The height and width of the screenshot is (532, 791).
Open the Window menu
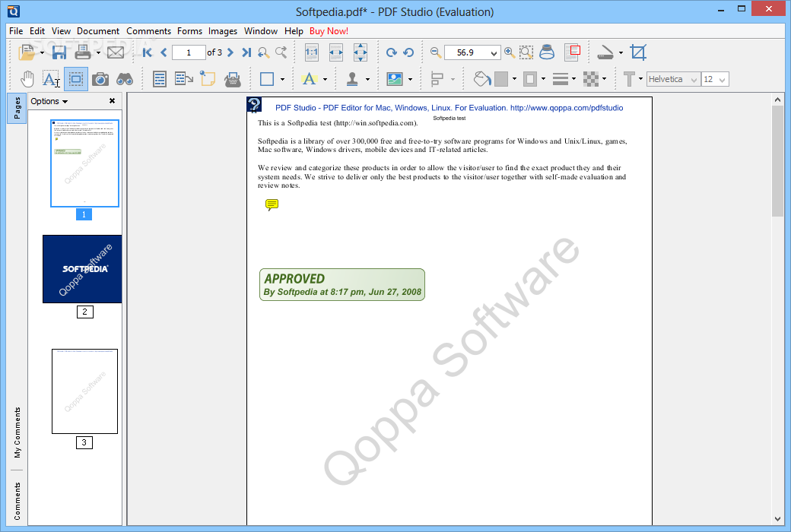pos(261,31)
